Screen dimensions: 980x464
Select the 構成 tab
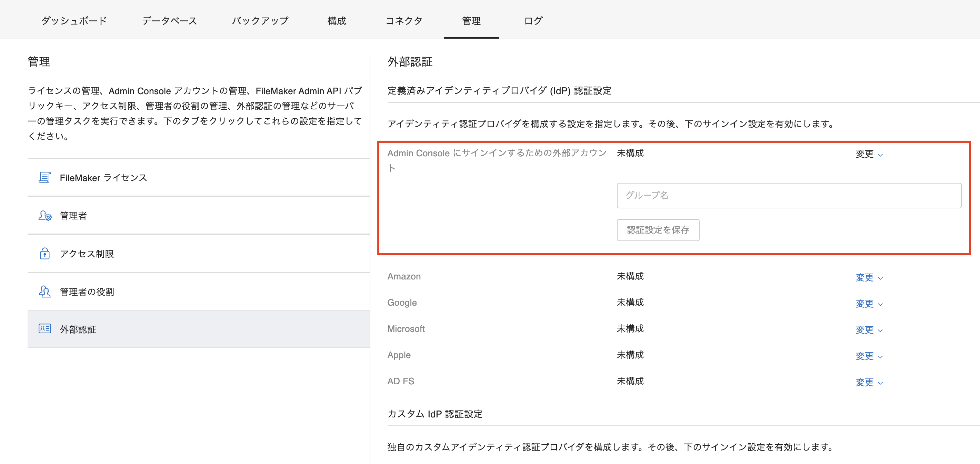coord(336,21)
